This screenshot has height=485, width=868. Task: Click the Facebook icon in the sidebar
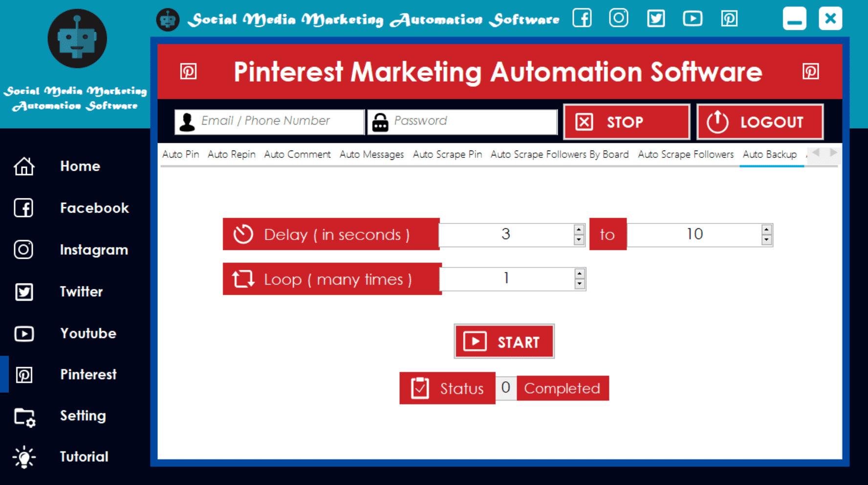coord(23,208)
